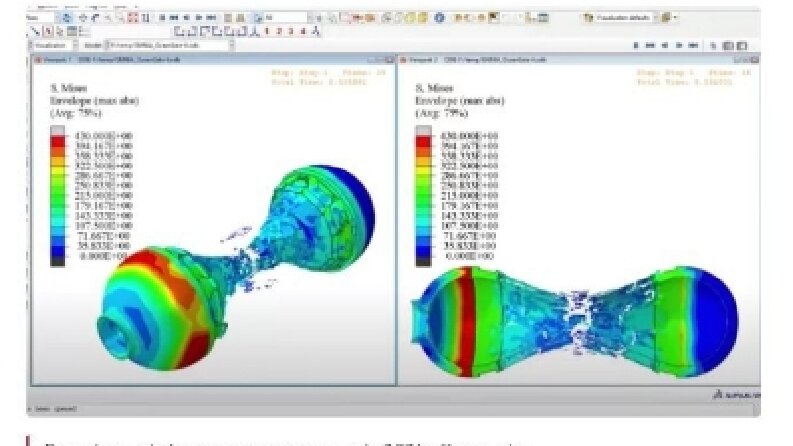Viewport: 793px width, 446px height.
Task: Click 'Envelope (max abs)' text in Viewport 1
Action: 94,101
